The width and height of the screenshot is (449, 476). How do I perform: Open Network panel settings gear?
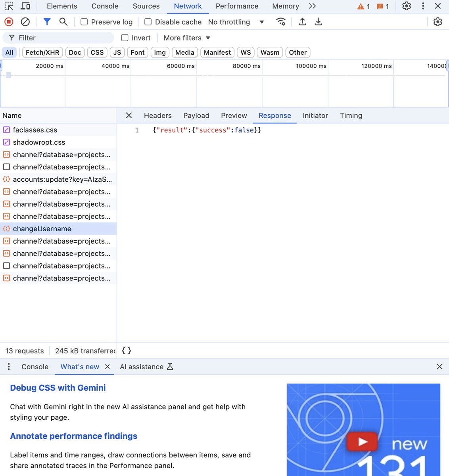point(437,22)
